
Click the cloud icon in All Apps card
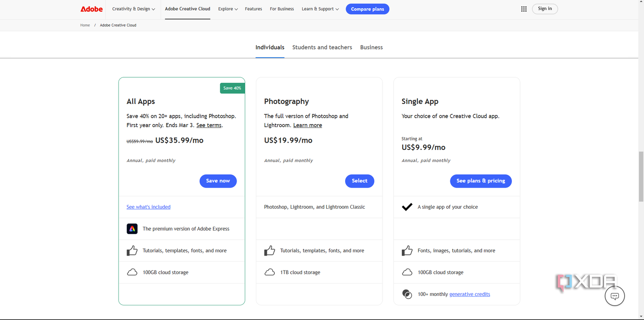coord(132,272)
